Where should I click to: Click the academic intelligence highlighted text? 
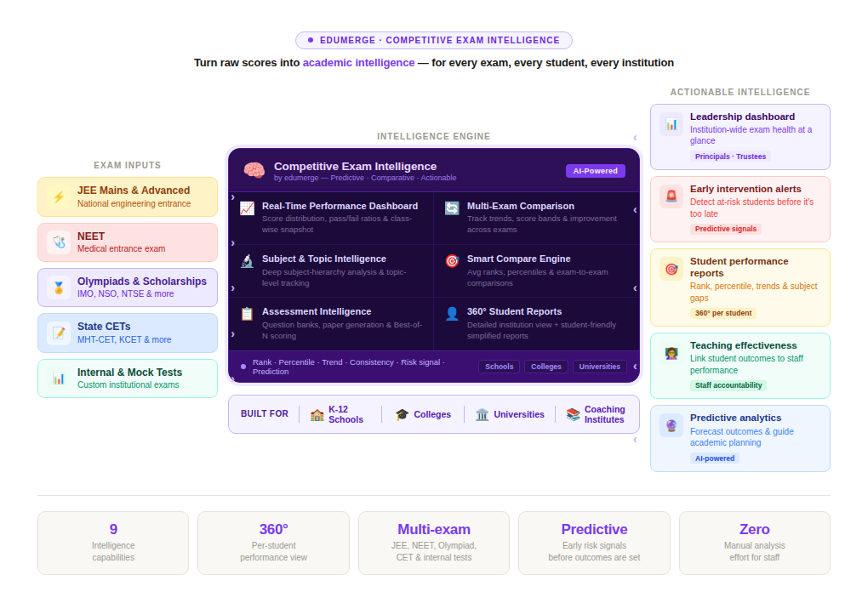click(358, 63)
